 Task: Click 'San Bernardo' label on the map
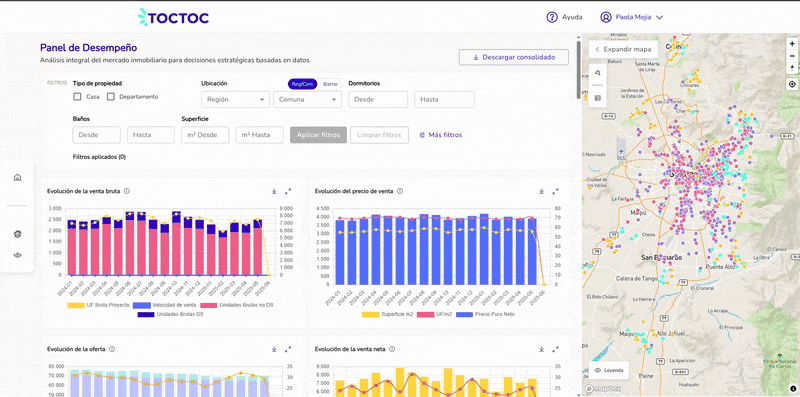(x=661, y=258)
